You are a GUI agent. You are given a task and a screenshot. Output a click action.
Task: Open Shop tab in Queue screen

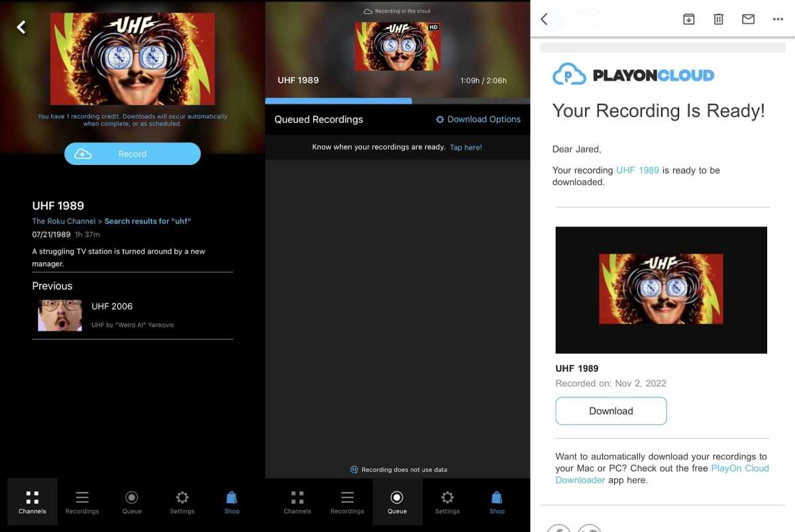(497, 503)
